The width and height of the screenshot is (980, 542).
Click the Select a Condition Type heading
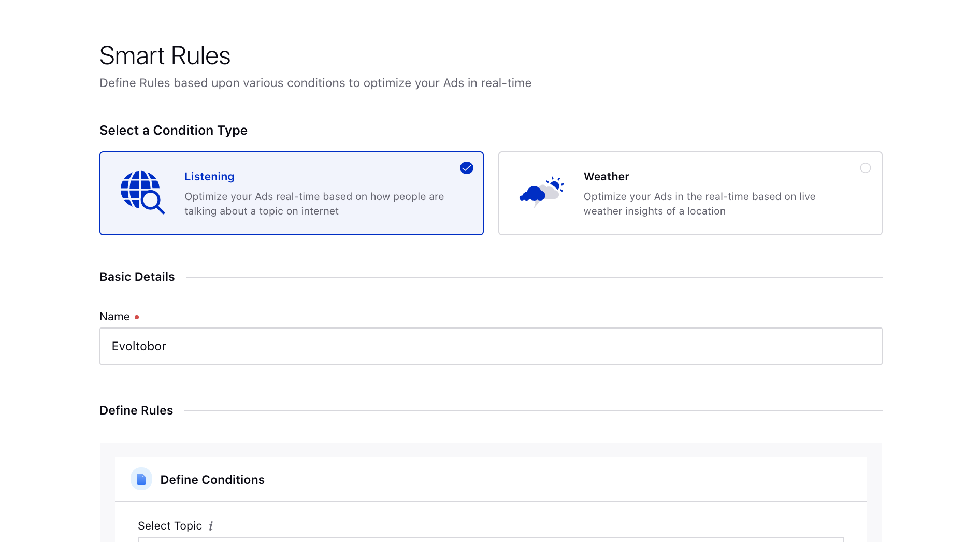click(174, 130)
